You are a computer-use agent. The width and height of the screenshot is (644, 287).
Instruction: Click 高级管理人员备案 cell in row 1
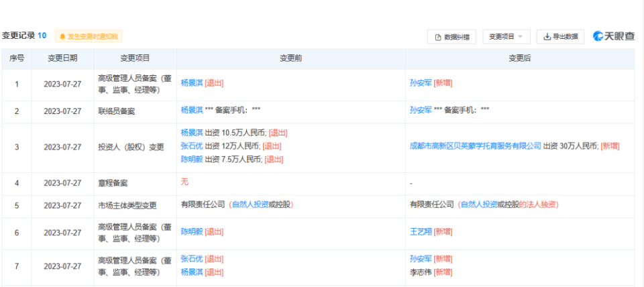(135, 84)
